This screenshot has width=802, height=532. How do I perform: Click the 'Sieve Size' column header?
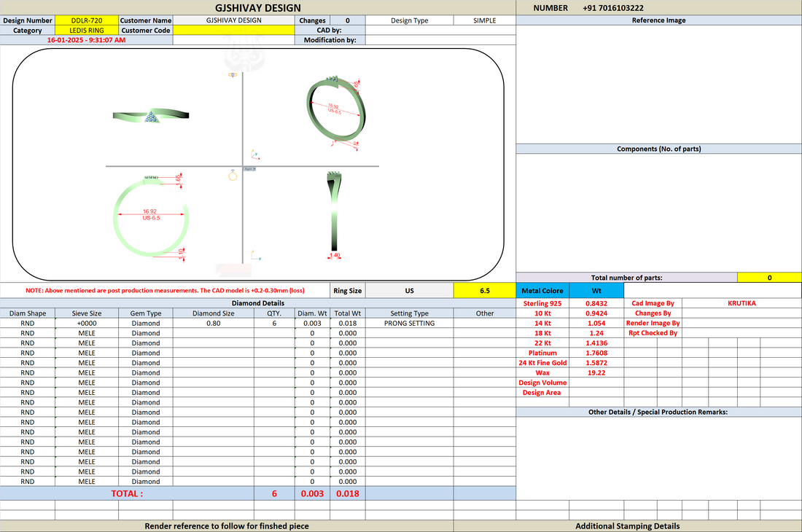(87, 313)
